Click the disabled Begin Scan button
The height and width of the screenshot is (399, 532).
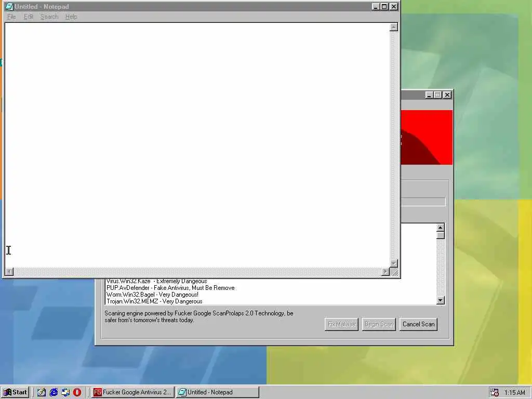[x=379, y=324]
